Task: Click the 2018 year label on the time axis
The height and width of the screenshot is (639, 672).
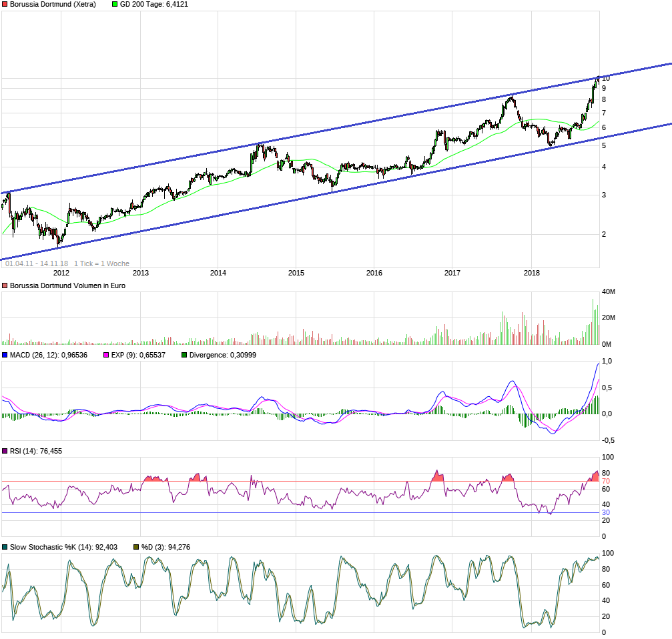Action: tap(532, 273)
